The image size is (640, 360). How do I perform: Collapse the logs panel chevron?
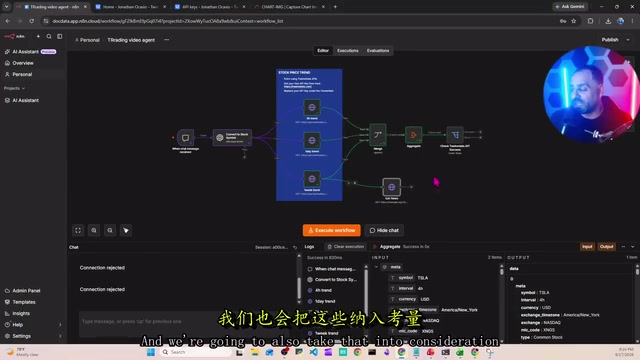633,247
